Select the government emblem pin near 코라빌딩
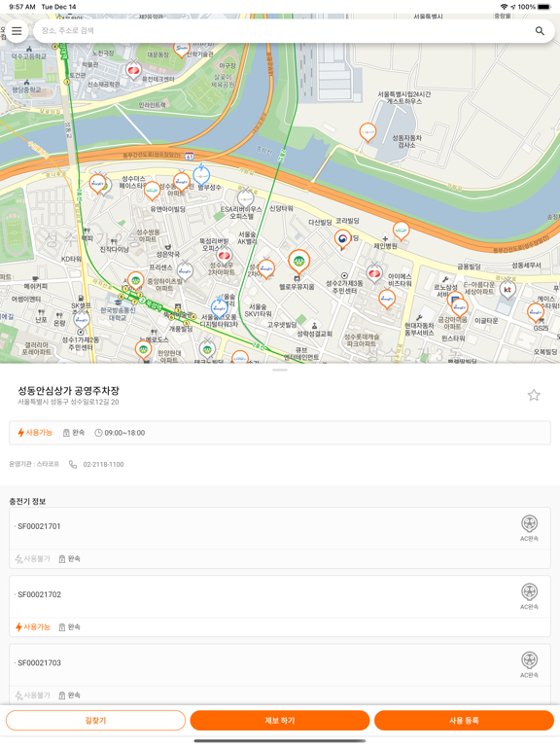The width and height of the screenshot is (560, 747). coord(342,239)
